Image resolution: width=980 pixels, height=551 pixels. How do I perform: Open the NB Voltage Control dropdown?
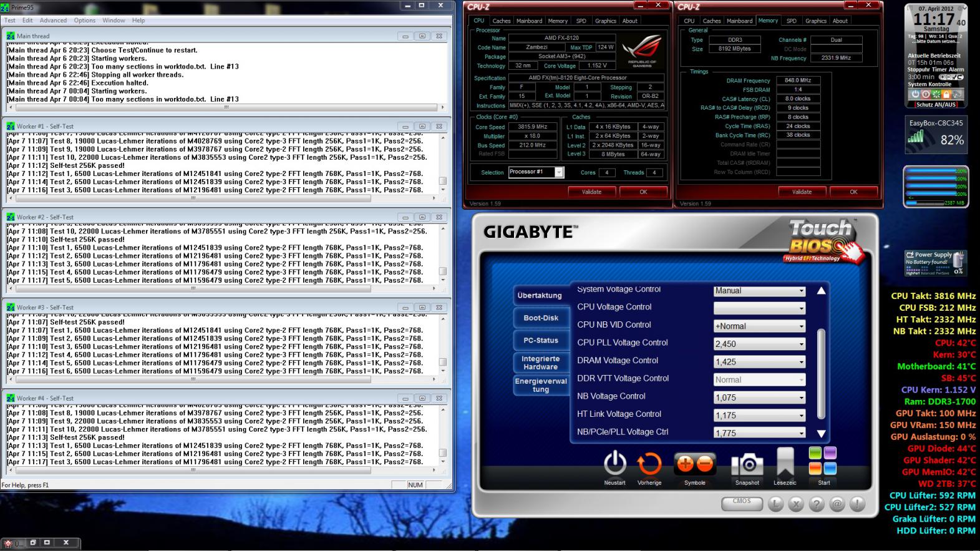click(x=759, y=397)
